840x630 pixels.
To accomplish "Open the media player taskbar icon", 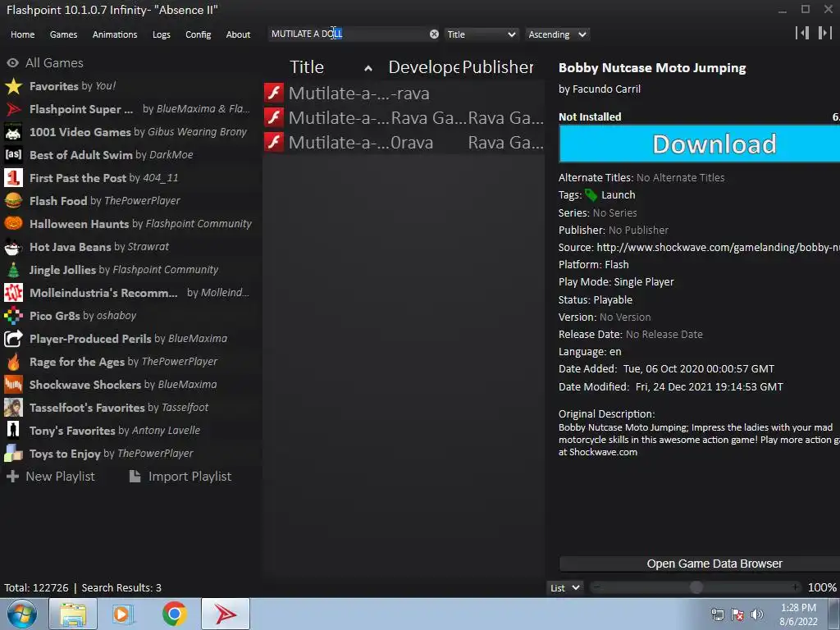I will click(x=123, y=614).
